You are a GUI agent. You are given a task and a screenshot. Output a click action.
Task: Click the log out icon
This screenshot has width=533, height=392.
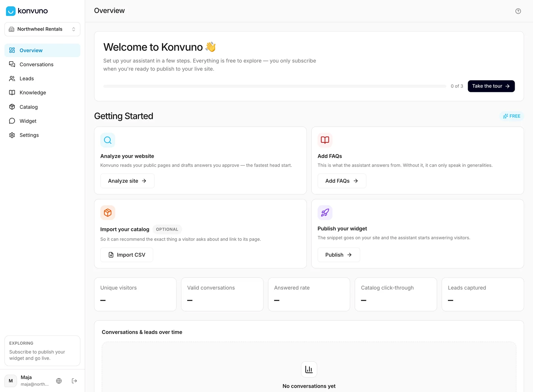coord(74,381)
